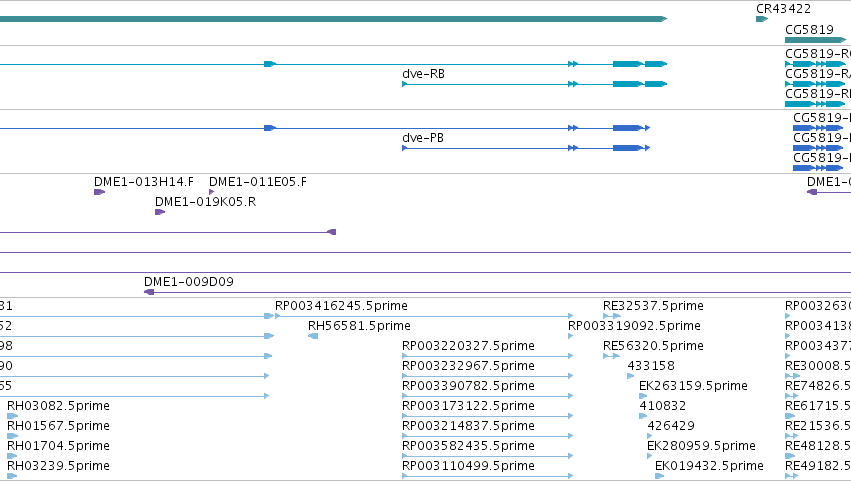
Task: Click the CG5819 gene label
Action: point(809,29)
